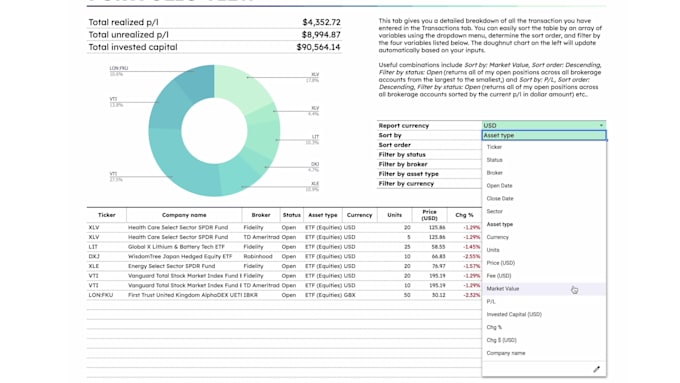
Task: Pick Currency from the dropdown options
Action: coord(544,237)
